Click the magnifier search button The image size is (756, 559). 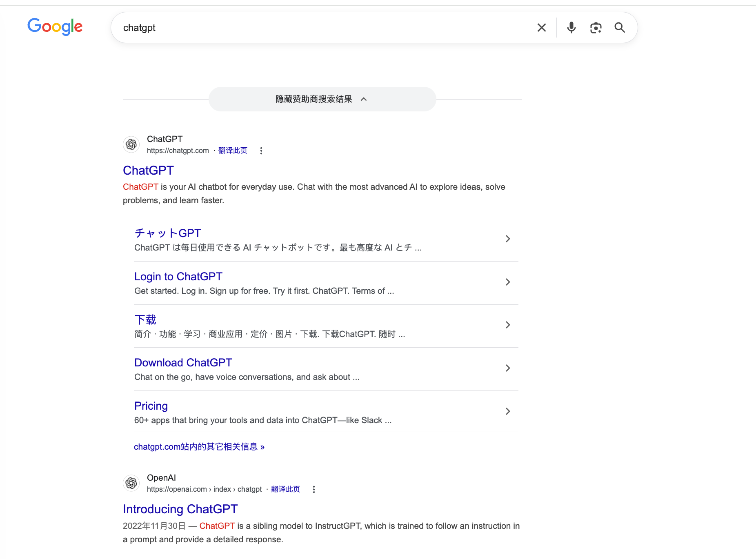[x=620, y=28]
